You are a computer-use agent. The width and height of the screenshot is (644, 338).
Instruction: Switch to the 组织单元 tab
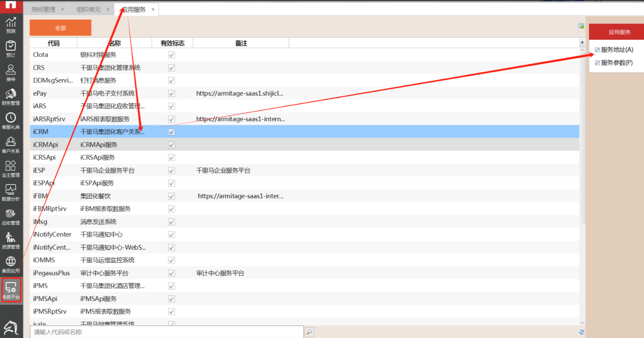pyautogui.click(x=88, y=9)
